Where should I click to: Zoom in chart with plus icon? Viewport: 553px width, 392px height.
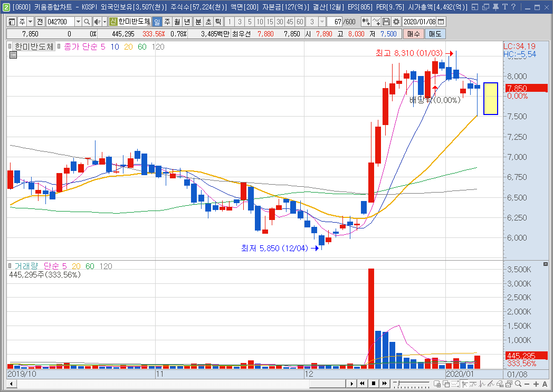[536, 384]
